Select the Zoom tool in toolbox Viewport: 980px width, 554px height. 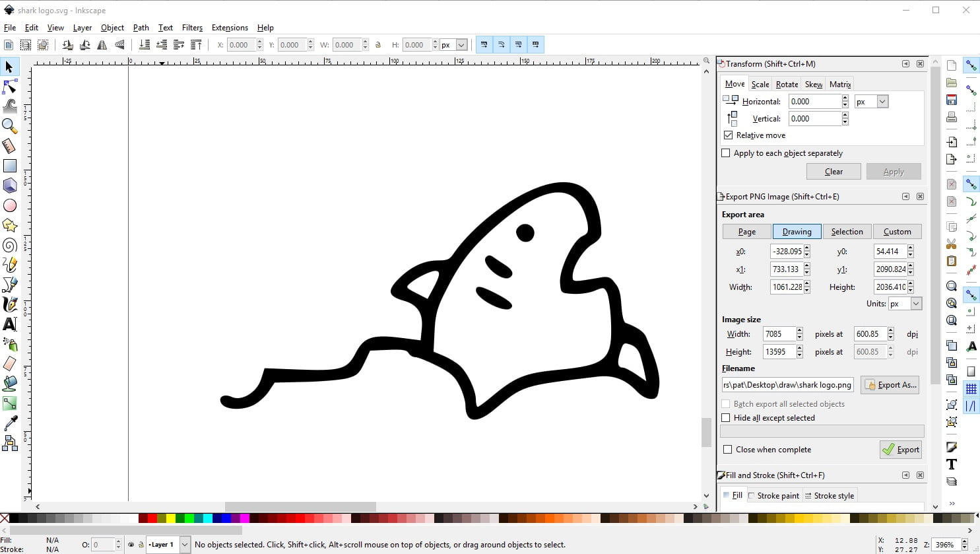(x=9, y=125)
